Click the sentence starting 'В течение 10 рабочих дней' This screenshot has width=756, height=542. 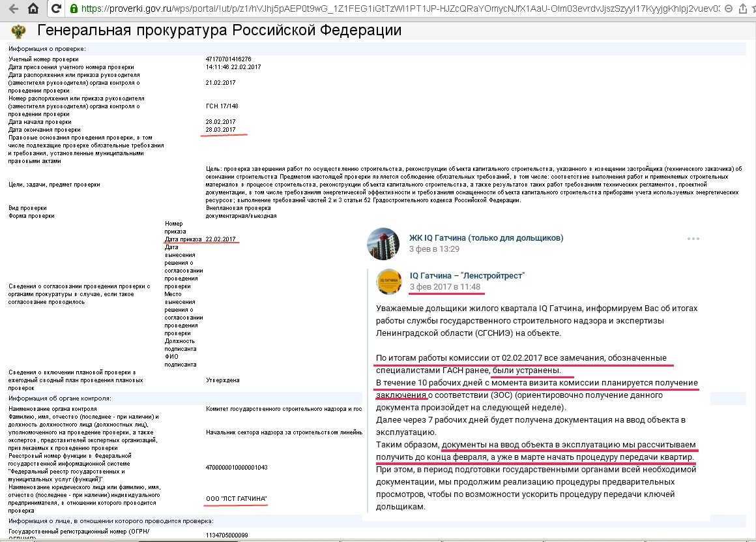click(536, 395)
